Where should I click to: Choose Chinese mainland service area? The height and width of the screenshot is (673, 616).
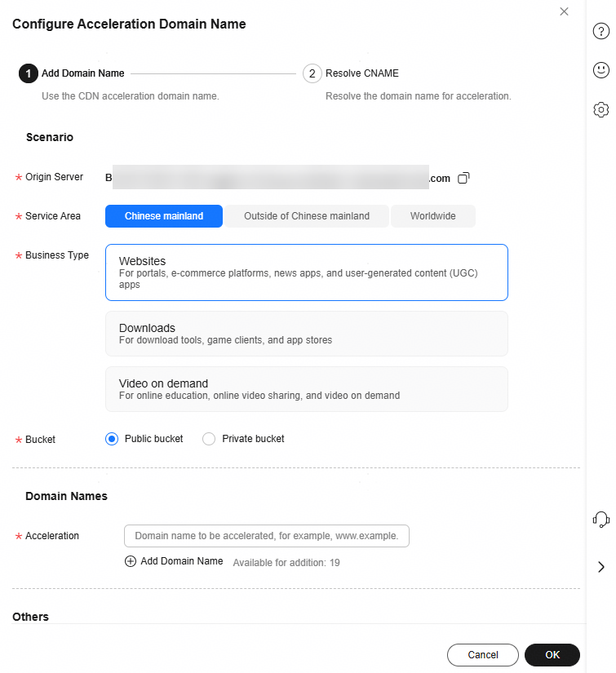pos(164,216)
